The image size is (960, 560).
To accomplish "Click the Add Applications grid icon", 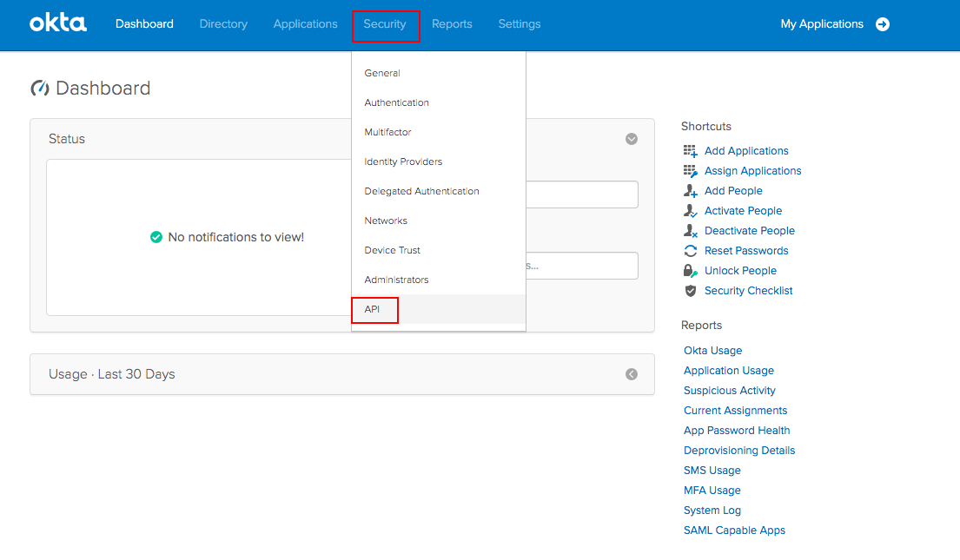I will (691, 151).
